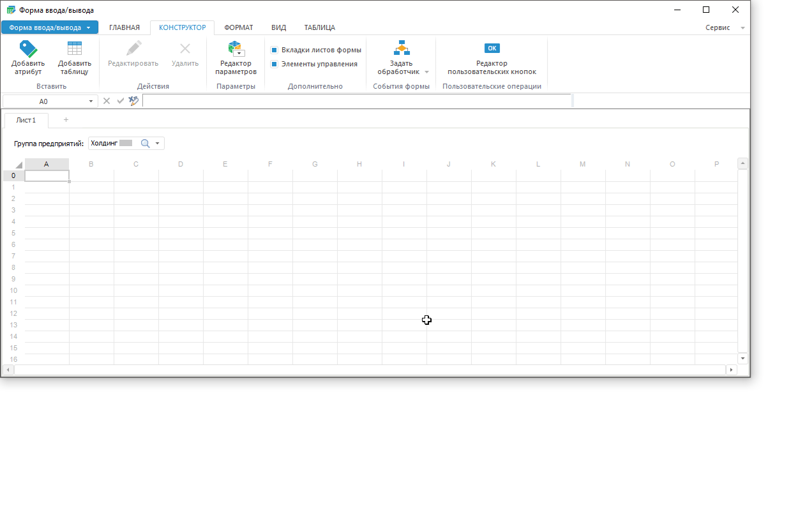The image size is (812, 506).
Task: Click inside the formula bar input
Action: 356,101
